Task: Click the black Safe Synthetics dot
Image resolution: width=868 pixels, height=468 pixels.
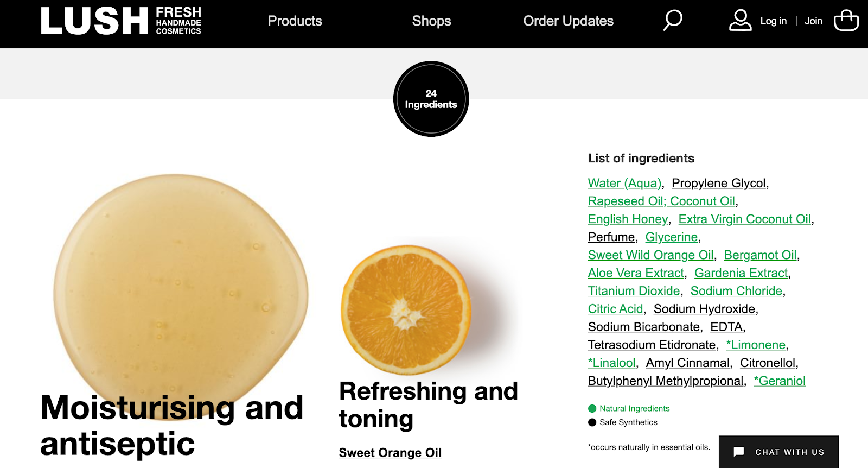Action: (x=592, y=422)
